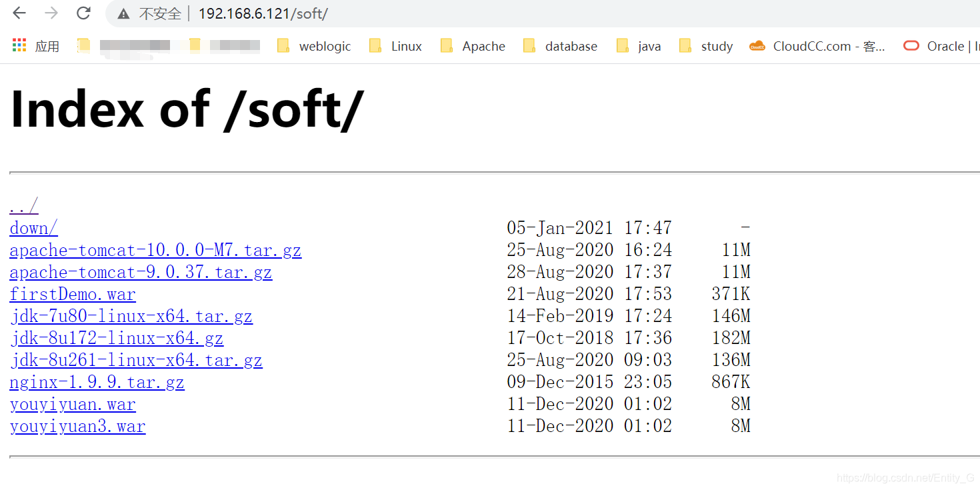The width and height of the screenshot is (980, 490).
Task: Open the java bookmark folder
Action: point(639,46)
